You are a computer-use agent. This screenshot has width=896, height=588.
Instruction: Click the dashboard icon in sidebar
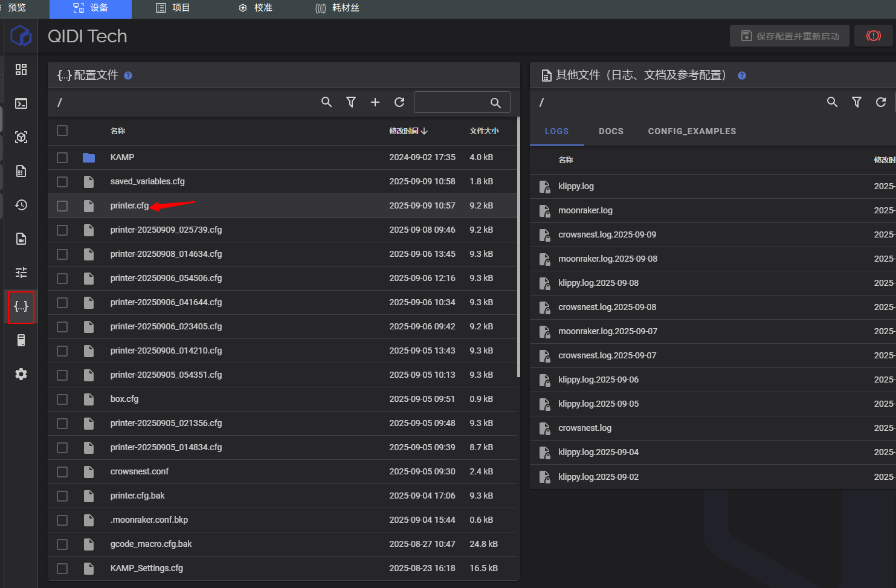[x=21, y=69]
